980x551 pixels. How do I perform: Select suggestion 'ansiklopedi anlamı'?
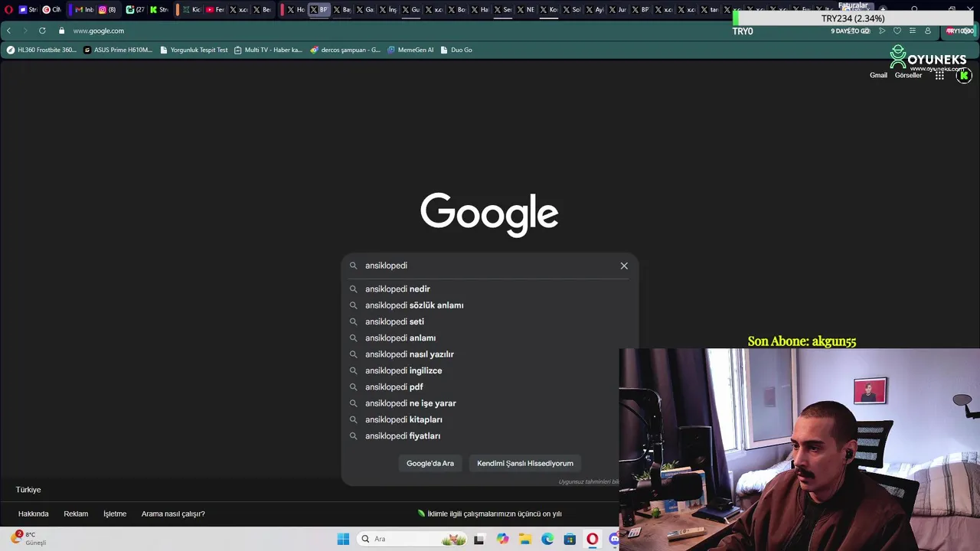pyautogui.click(x=489, y=338)
